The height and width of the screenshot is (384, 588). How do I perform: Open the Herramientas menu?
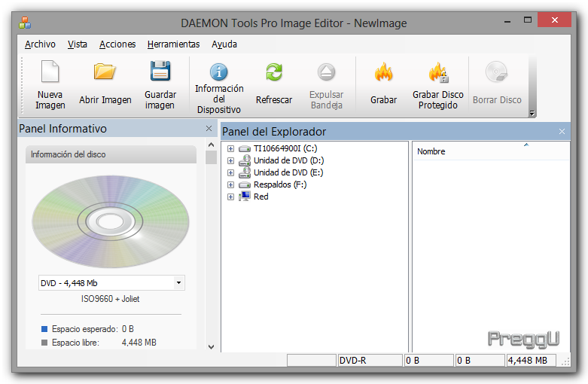coord(173,44)
